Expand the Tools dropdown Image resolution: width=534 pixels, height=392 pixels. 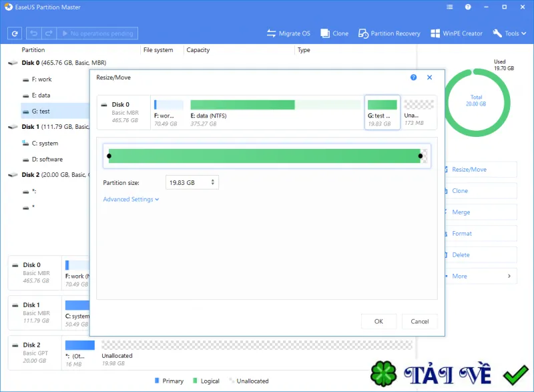pyautogui.click(x=509, y=33)
